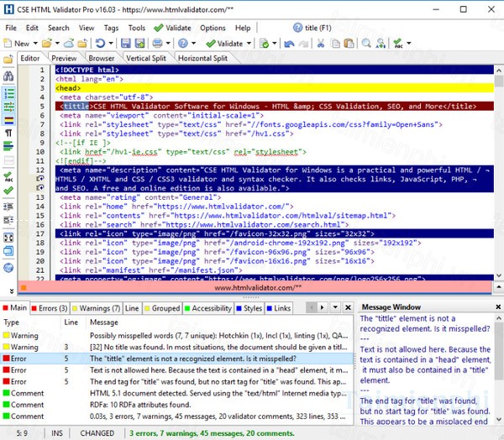Image resolution: width=504 pixels, height=440 pixels.
Task: Click the copy icon
Action: (335, 44)
